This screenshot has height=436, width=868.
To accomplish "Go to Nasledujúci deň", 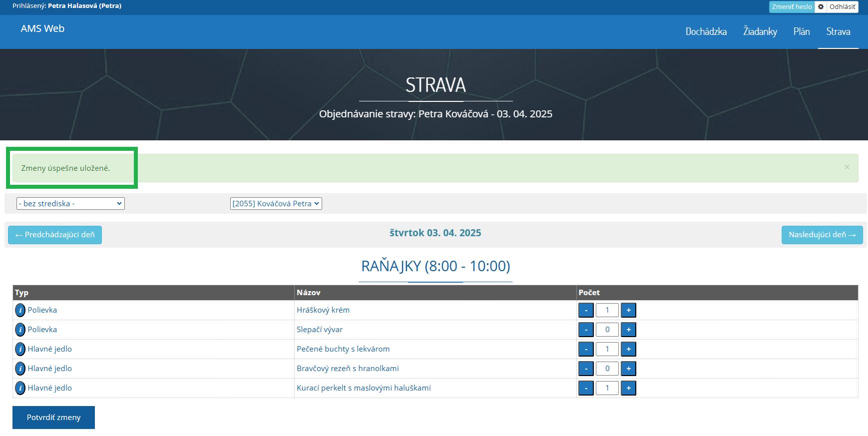I will click(822, 235).
